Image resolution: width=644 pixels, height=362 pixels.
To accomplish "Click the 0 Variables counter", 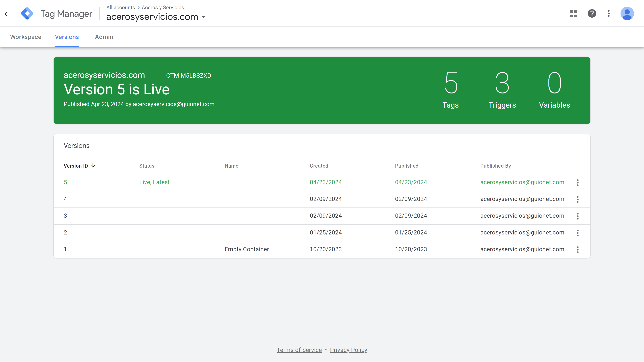I will [x=554, y=90].
